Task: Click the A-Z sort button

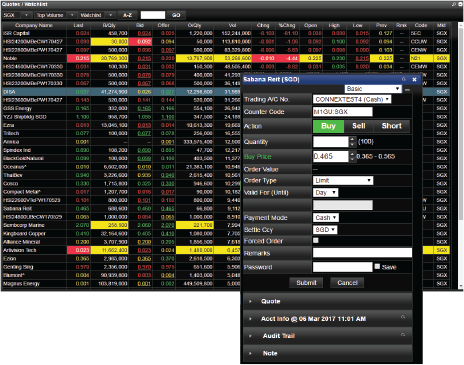Action: [x=127, y=15]
